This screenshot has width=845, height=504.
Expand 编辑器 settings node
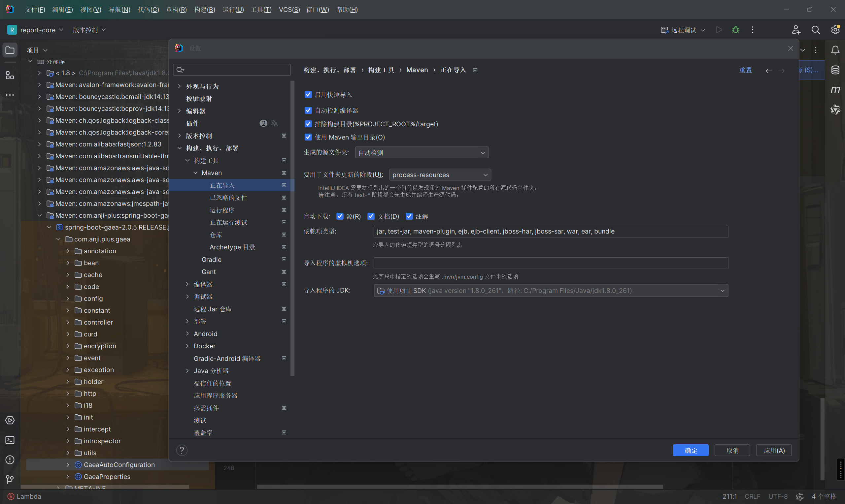point(179,111)
